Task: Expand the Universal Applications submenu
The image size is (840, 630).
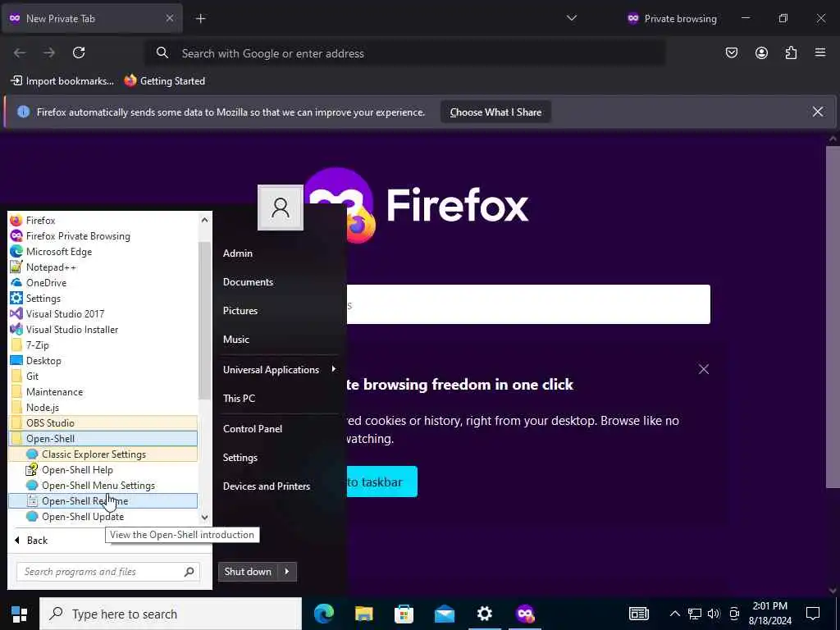Action: point(279,370)
